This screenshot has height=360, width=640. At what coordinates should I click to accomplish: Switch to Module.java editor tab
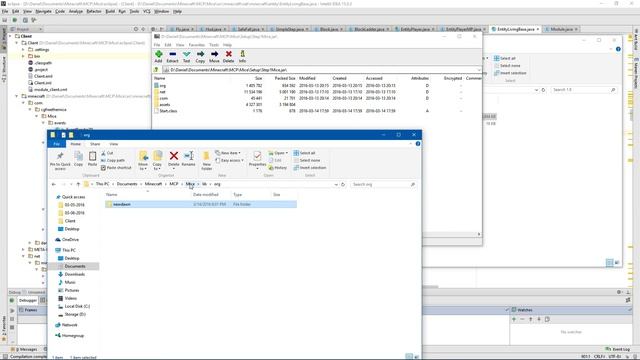(x=561, y=29)
